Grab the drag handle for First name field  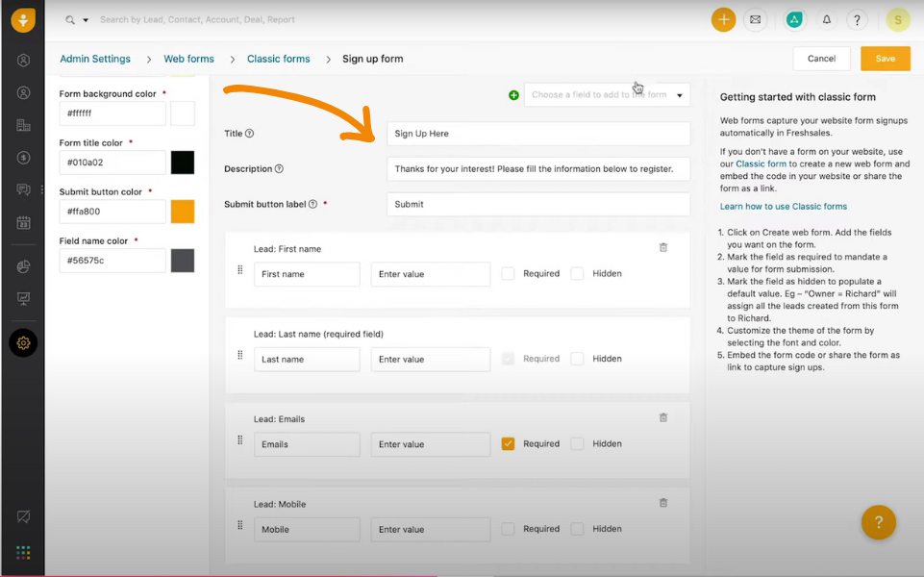[x=239, y=270]
